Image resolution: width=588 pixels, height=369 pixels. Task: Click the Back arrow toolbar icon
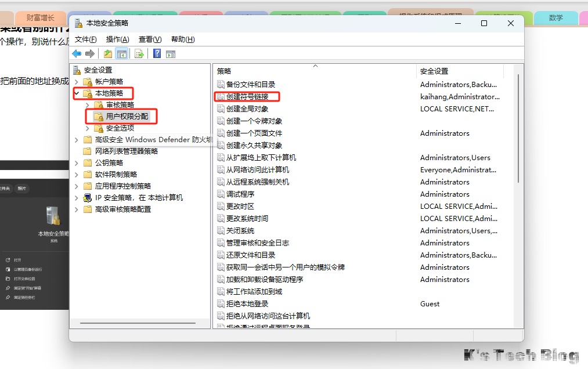(77, 54)
